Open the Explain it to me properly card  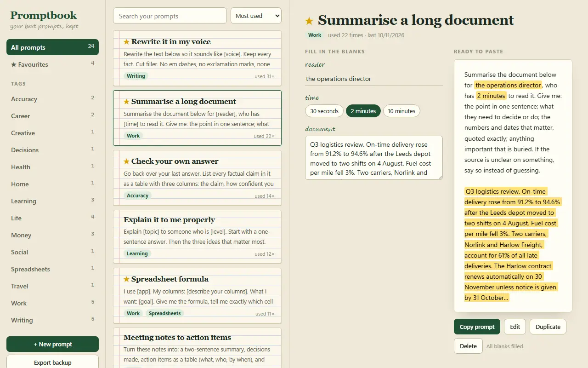pos(197,236)
